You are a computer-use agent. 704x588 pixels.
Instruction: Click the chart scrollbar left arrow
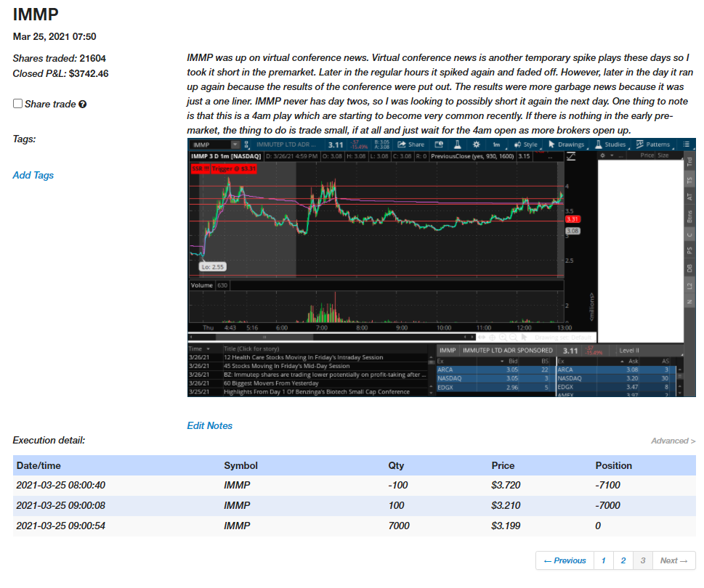pyautogui.click(x=191, y=337)
